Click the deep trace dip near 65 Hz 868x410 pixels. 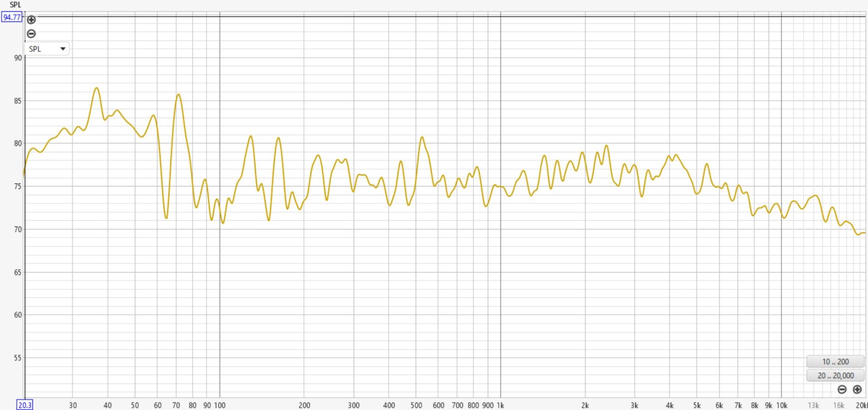point(166,218)
